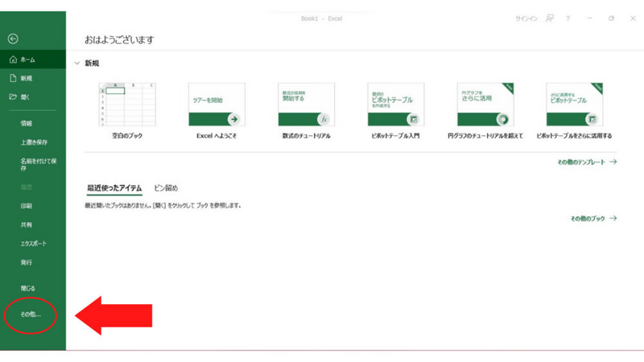
Task: Click pivot icon on ピボットテーブル入門 tile
Action: (x=413, y=119)
